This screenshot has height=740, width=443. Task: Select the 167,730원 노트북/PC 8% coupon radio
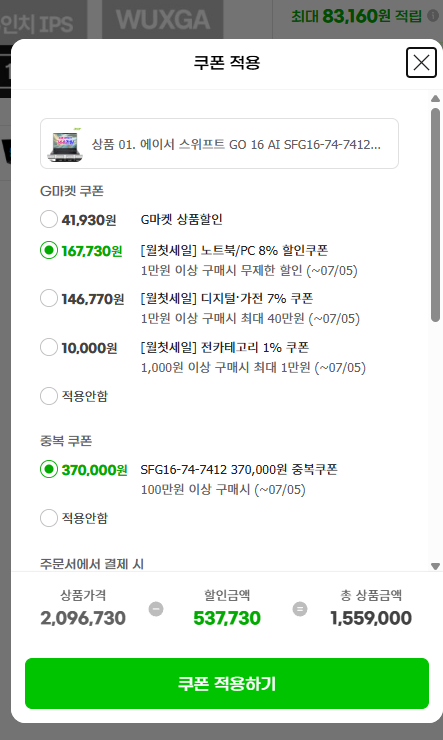point(49,250)
